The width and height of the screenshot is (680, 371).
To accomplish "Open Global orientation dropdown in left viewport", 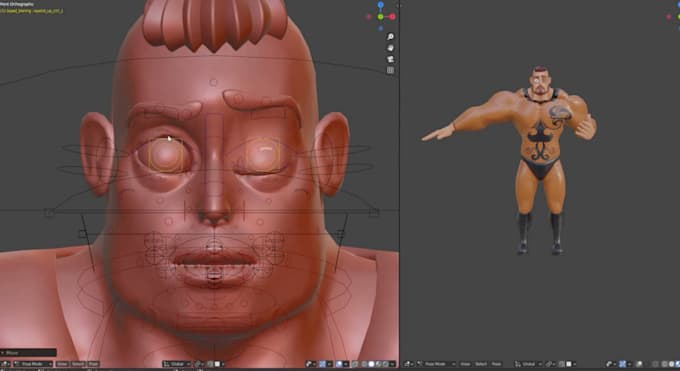I will tap(177, 364).
